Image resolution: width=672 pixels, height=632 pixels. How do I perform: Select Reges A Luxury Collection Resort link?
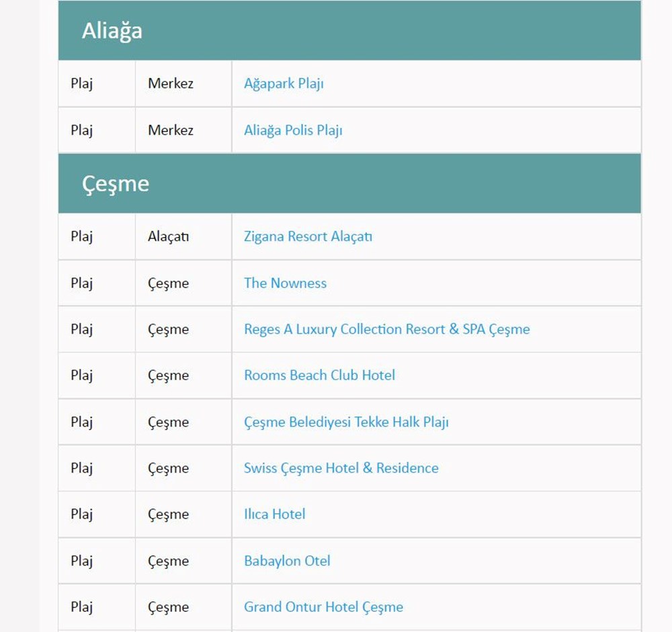pyautogui.click(x=386, y=329)
